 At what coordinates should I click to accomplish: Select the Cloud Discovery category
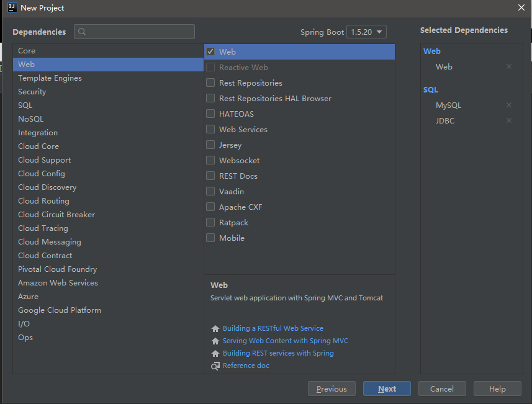(108, 187)
